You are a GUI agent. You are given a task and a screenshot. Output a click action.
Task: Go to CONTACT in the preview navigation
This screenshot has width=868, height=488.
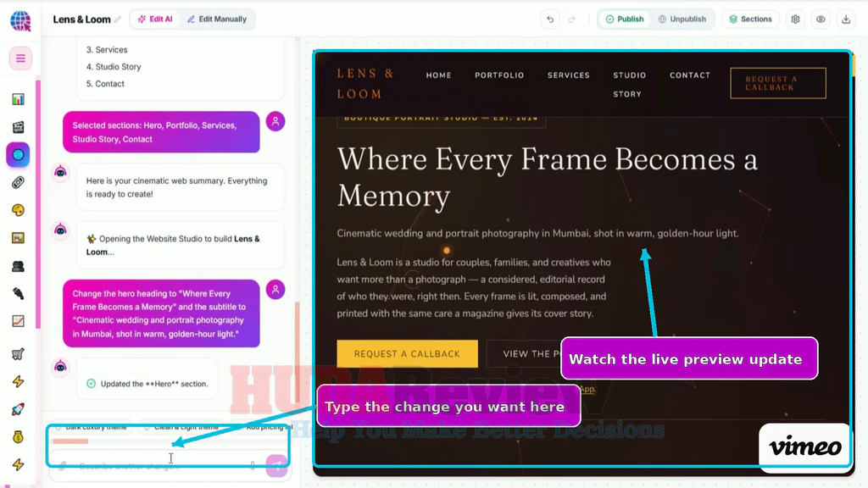click(x=690, y=75)
